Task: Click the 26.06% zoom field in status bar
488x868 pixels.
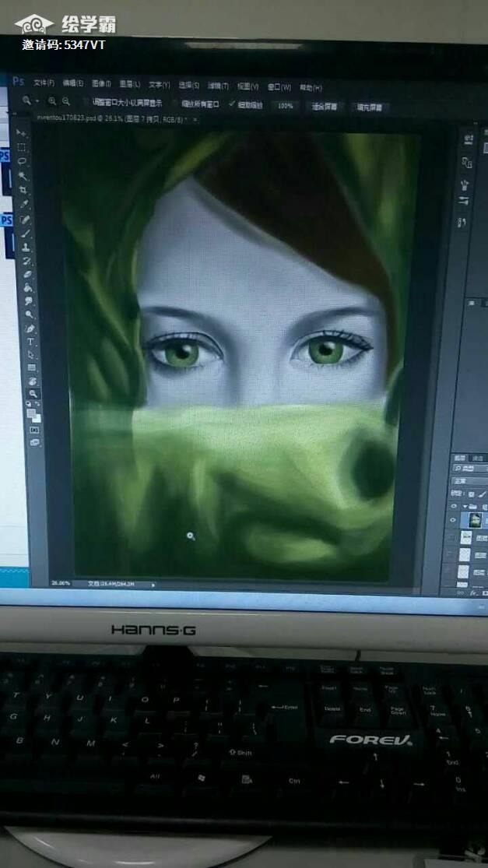Action: point(61,583)
